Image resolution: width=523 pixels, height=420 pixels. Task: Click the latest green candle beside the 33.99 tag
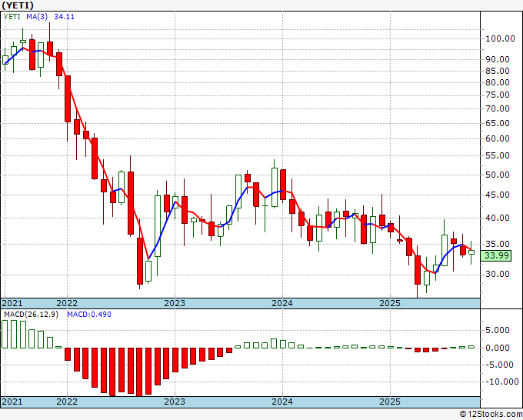point(471,252)
